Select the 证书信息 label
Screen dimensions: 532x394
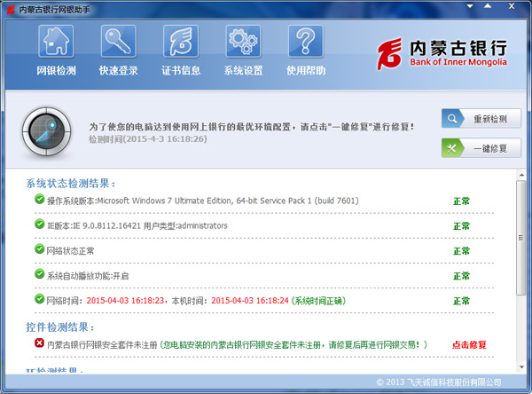pyautogui.click(x=181, y=71)
